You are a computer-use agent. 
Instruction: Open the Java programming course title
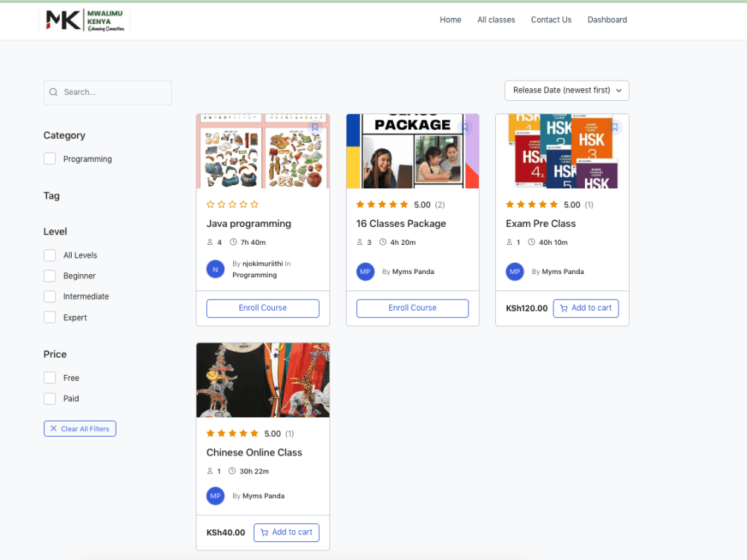249,223
